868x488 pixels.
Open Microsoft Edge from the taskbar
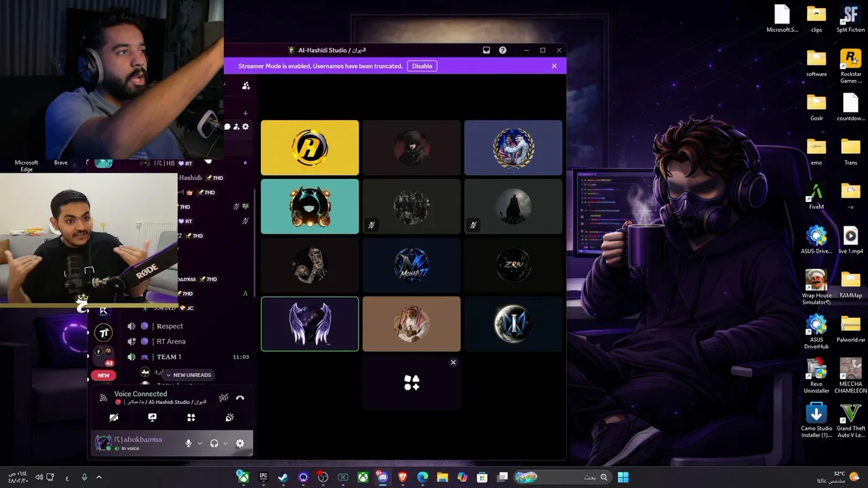point(422,477)
